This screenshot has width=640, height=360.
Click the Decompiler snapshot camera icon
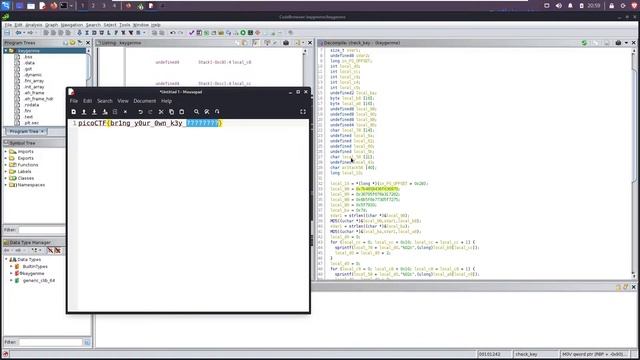pos(618,42)
